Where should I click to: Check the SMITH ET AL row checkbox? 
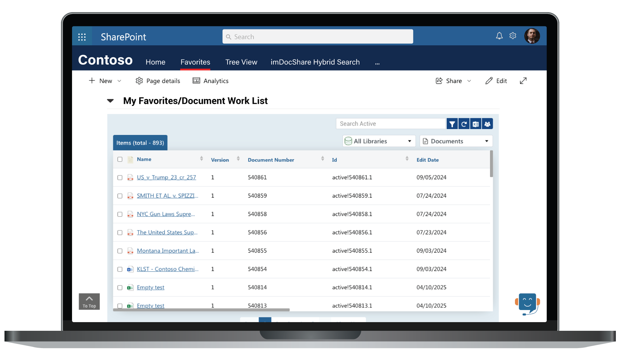coord(120,196)
